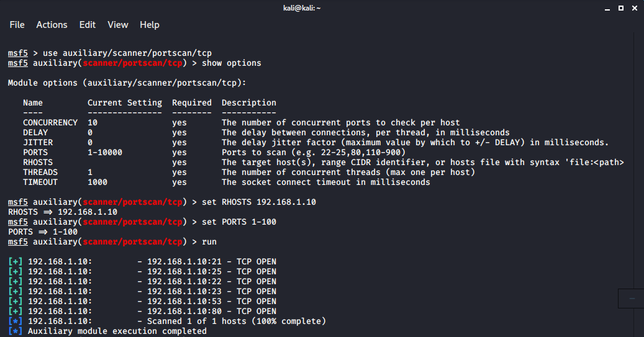Click the small box with a dash at the terminal's right edge
The width and height of the screenshot is (644, 337).
coord(631,299)
